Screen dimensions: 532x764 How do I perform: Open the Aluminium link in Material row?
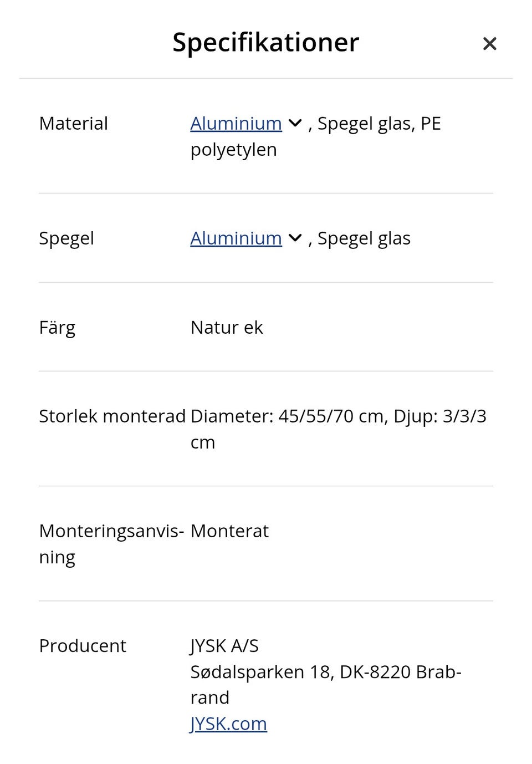pos(236,123)
